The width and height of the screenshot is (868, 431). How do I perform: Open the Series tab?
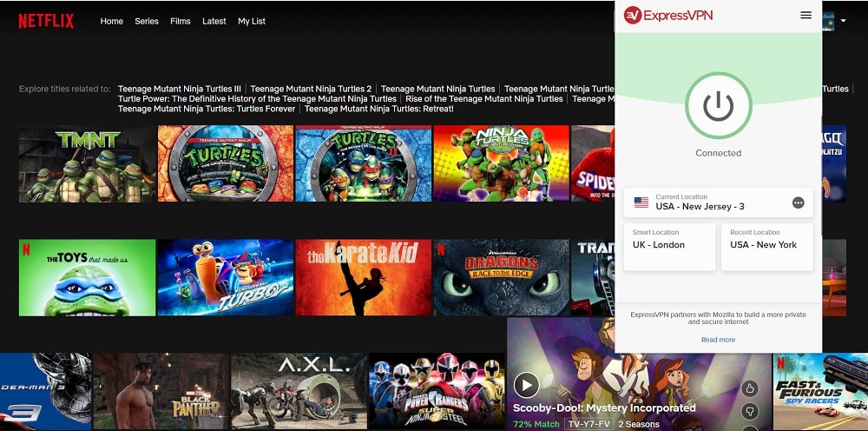point(147,21)
